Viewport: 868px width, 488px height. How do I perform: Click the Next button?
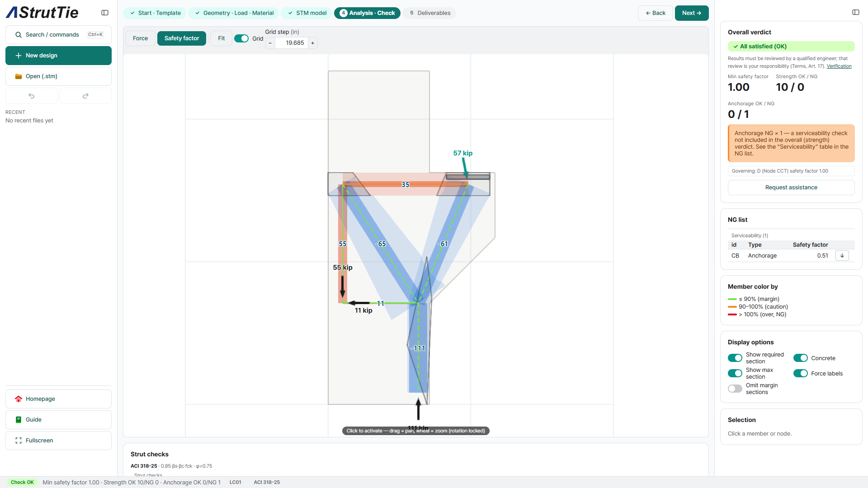692,13
